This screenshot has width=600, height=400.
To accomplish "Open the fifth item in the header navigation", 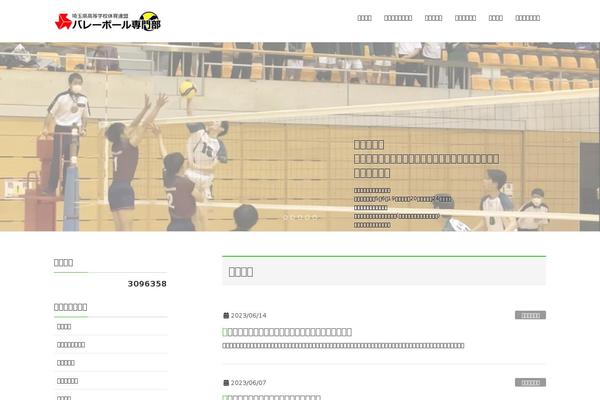I will coord(496,18).
